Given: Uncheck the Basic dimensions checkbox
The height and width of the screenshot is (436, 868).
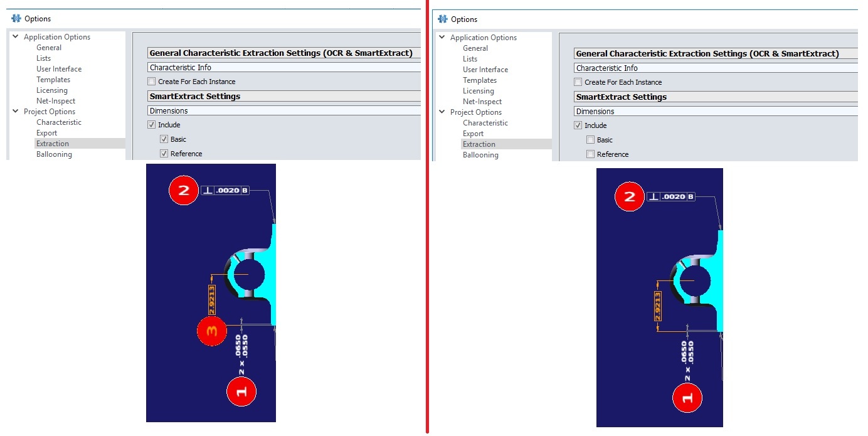Looking at the screenshot, I should tap(164, 139).
